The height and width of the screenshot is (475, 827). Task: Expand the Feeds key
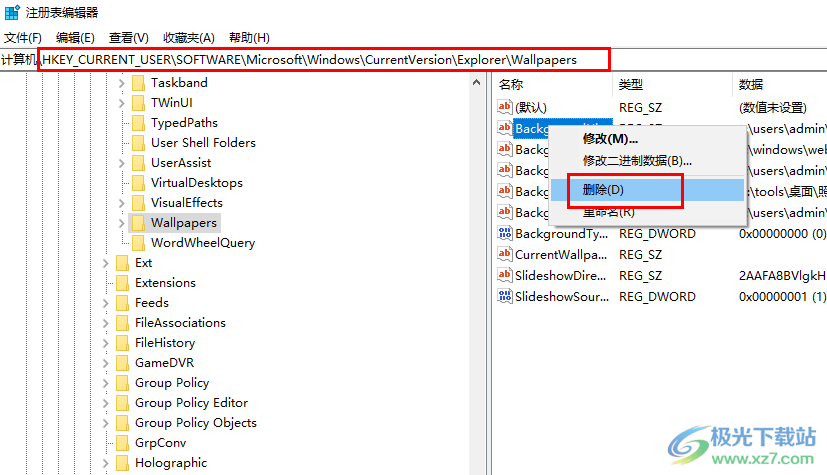point(105,304)
